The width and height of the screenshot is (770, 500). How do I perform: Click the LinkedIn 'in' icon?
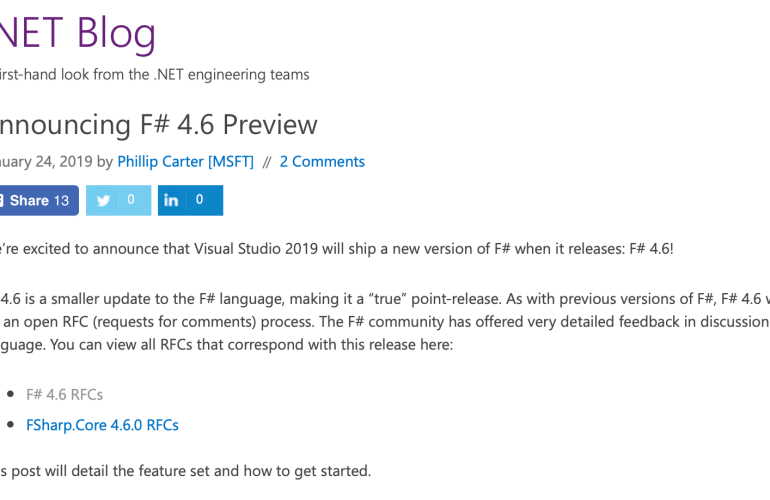click(x=172, y=200)
